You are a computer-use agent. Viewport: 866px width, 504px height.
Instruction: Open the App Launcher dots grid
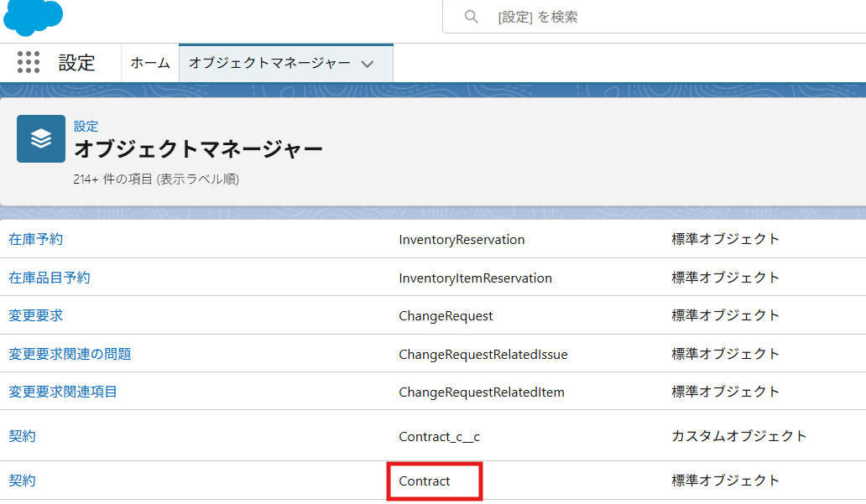pyautogui.click(x=29, y=63)
